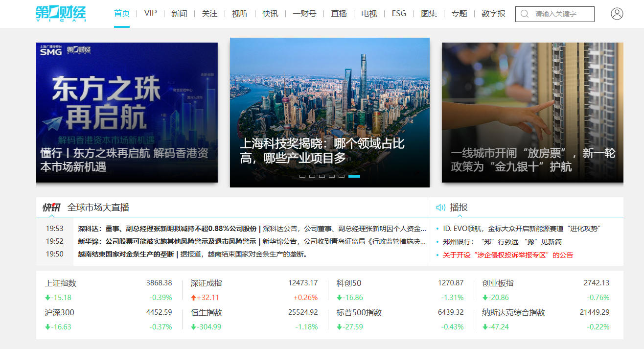Open the 一线城市开闸 property article image
This screenshot has height=349, width=644.
[x=532, y=113]
